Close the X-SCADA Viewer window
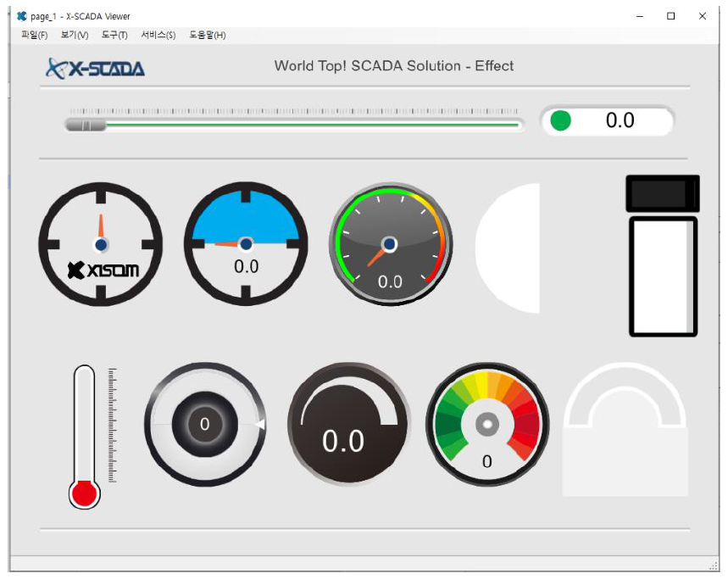 coord(703,16)
